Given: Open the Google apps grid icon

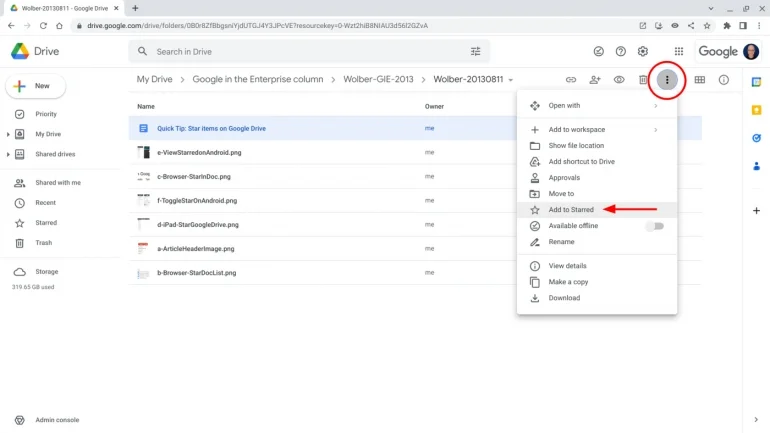Looking at the screenshot, I should 679,51.
